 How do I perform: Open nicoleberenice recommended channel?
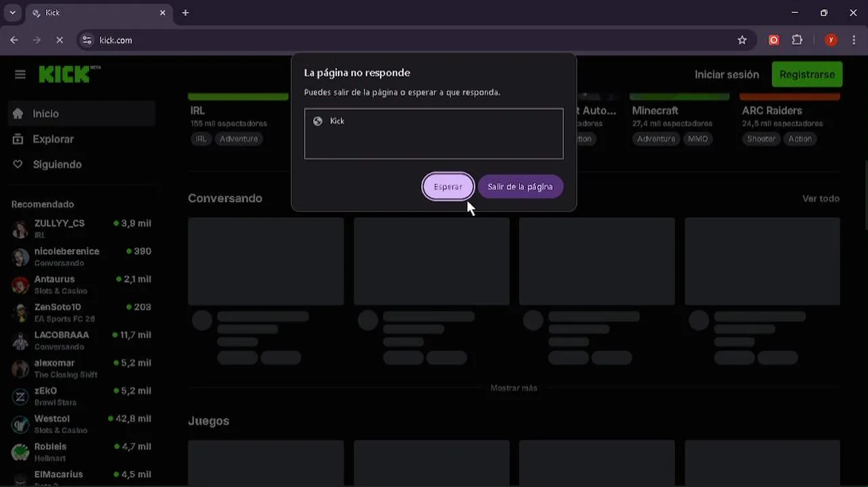81,256
